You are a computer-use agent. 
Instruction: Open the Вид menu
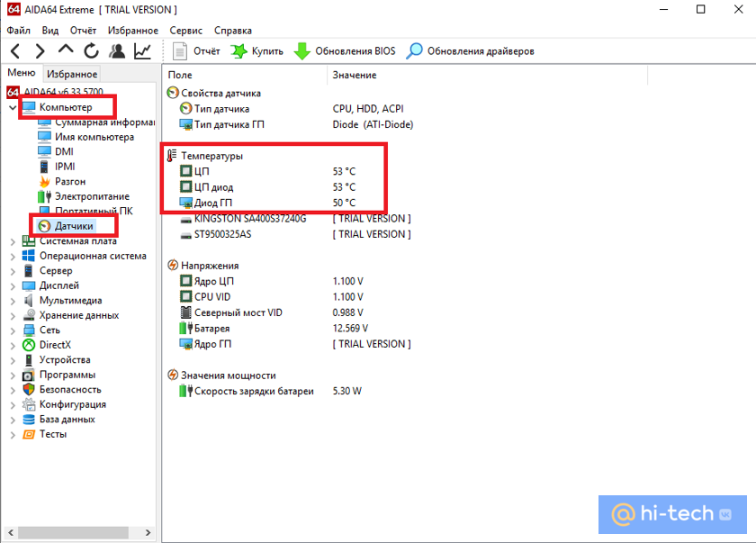[x=50, y=31]
